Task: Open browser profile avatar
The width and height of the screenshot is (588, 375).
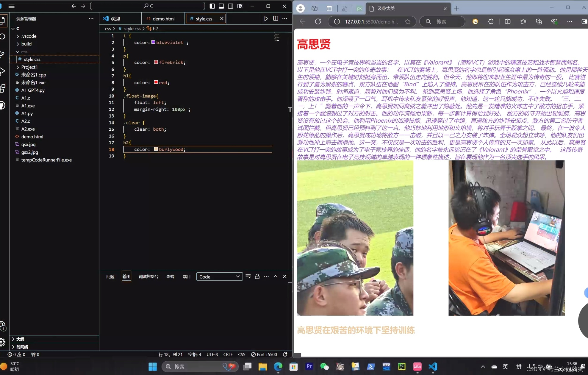Action: tap(301, 8)
